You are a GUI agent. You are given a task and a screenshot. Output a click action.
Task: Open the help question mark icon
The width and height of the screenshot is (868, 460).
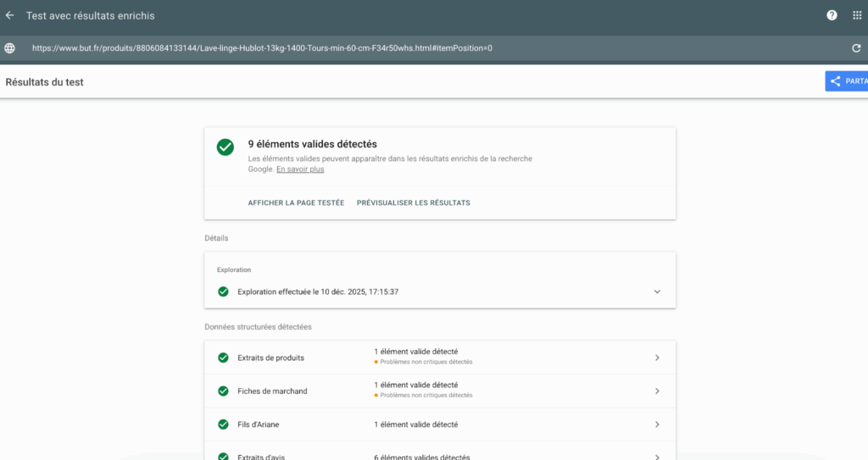[832, 16]
